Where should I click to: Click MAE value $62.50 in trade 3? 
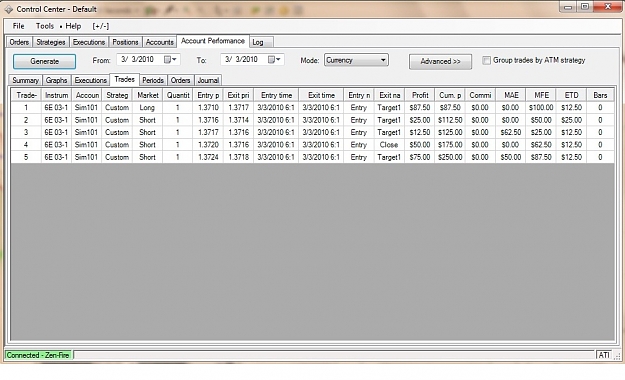coord(511,132)
